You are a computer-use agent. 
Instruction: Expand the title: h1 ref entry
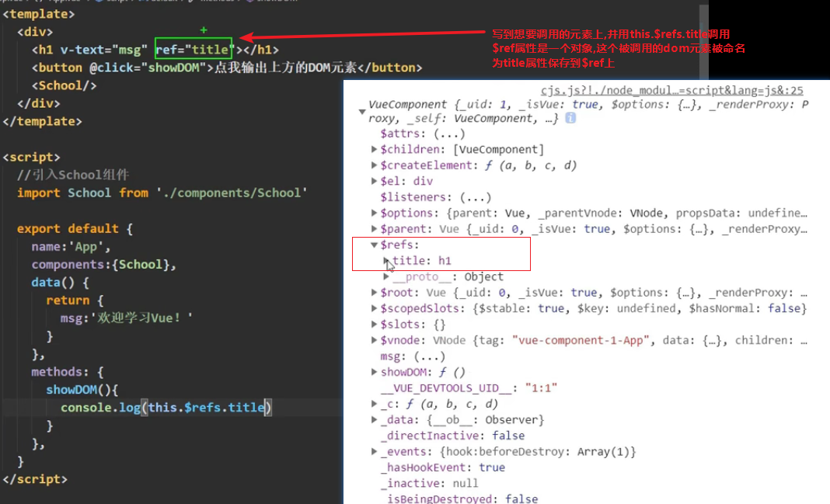click(x=386, y=261)
